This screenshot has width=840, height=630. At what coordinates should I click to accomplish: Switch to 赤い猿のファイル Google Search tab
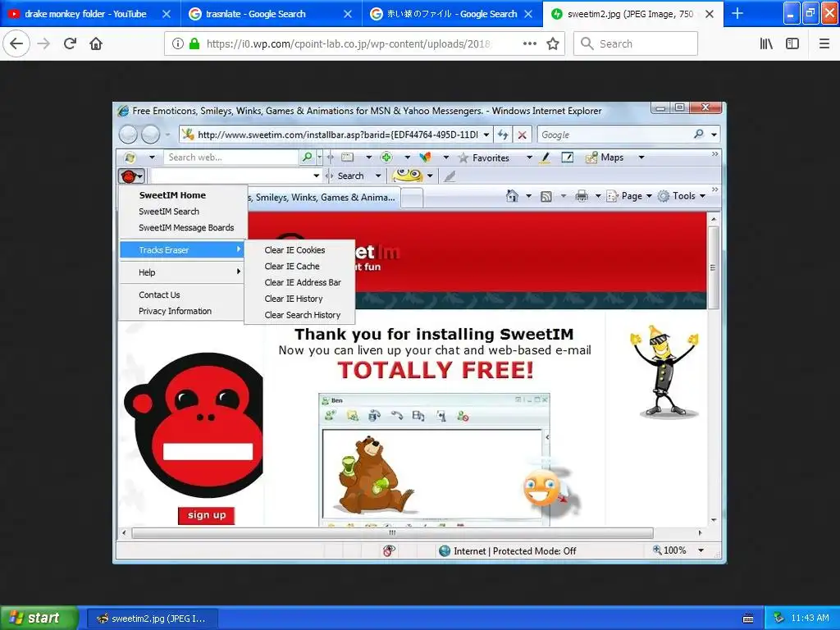(452, 14)
